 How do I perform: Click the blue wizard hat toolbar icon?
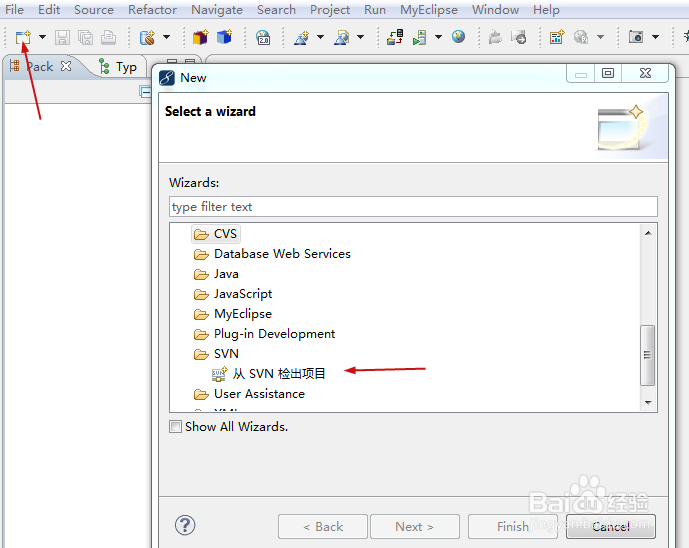[x=301, y=37]
